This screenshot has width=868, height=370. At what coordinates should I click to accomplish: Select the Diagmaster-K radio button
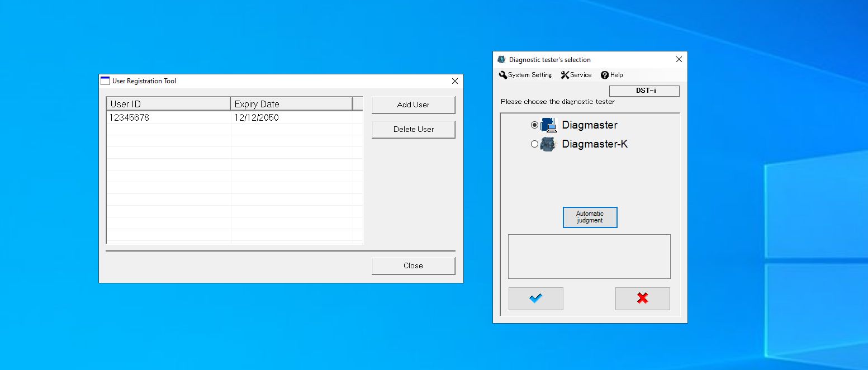(534, 144)
